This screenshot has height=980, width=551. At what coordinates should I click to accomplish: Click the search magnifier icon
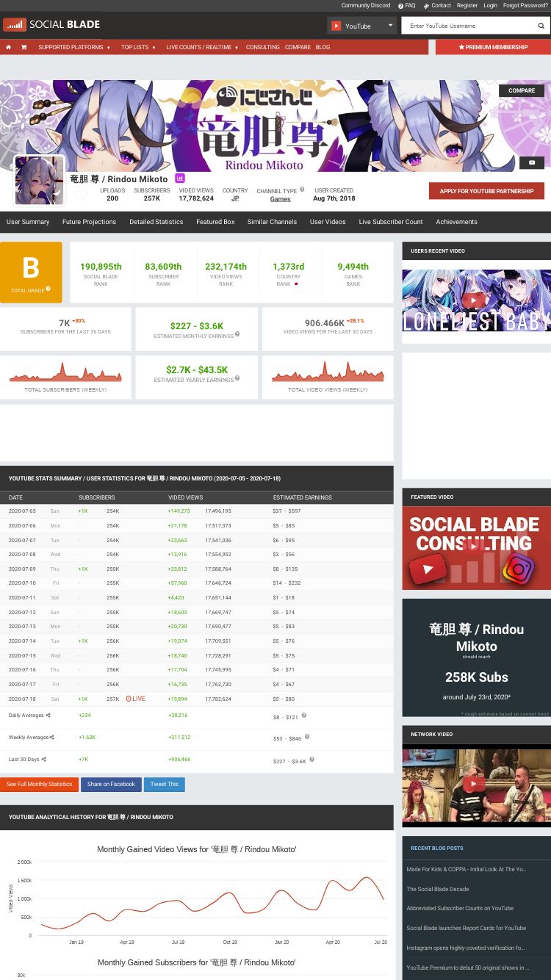click(x=541, y=26)
